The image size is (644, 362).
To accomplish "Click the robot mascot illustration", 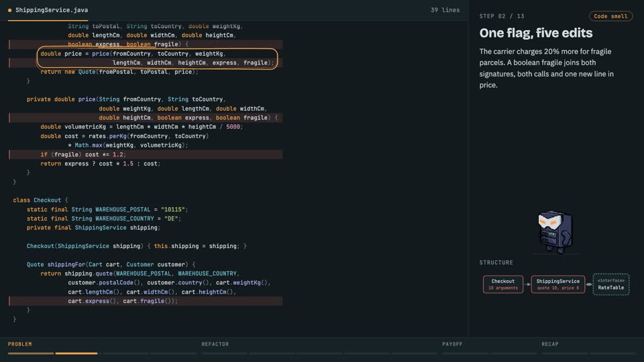I will tap(555, 232).
